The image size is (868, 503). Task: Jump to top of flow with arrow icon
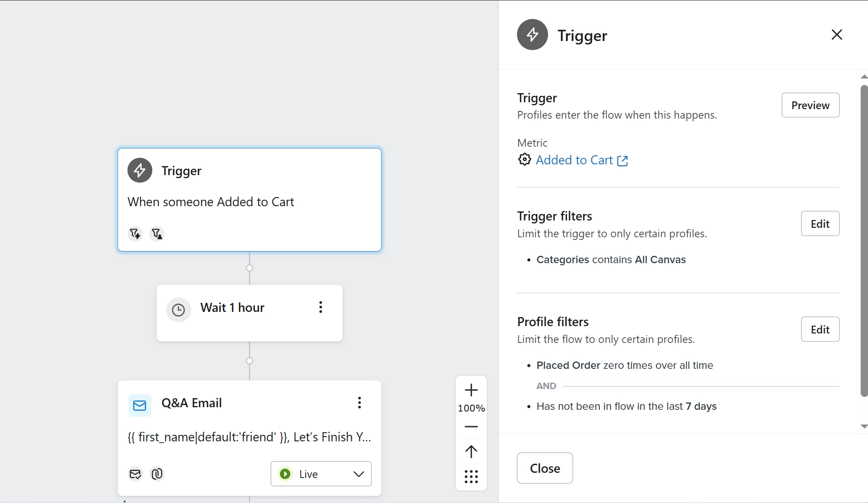tap(471, 452)
